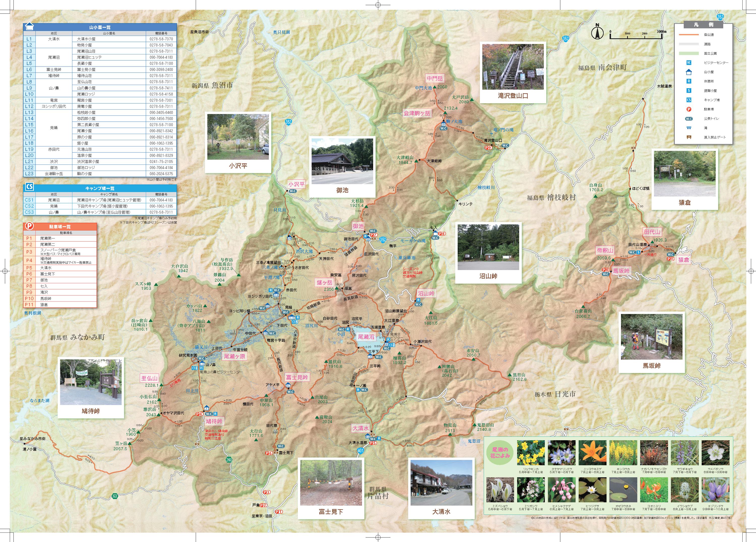The image size is (756, 542).
Task: Click the pink 至仏山 label
Action: [x=149, y=378]
